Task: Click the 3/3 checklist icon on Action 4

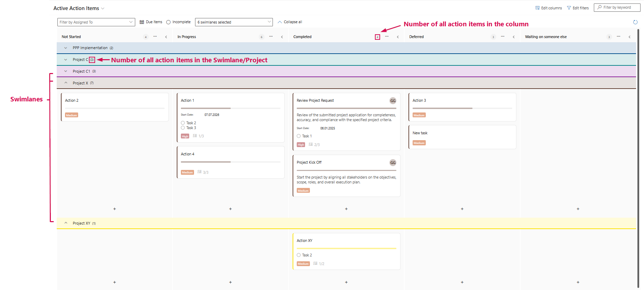Action: pyautogui.click(x=200, y=172)
